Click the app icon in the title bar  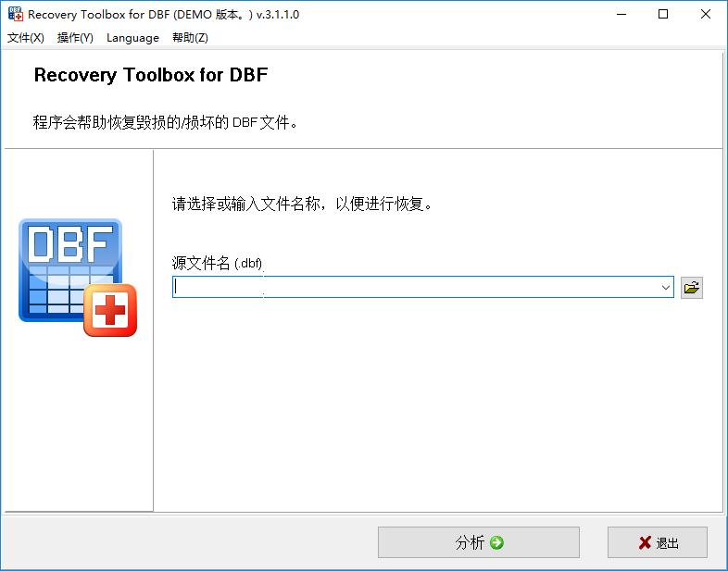pos(16,14)
